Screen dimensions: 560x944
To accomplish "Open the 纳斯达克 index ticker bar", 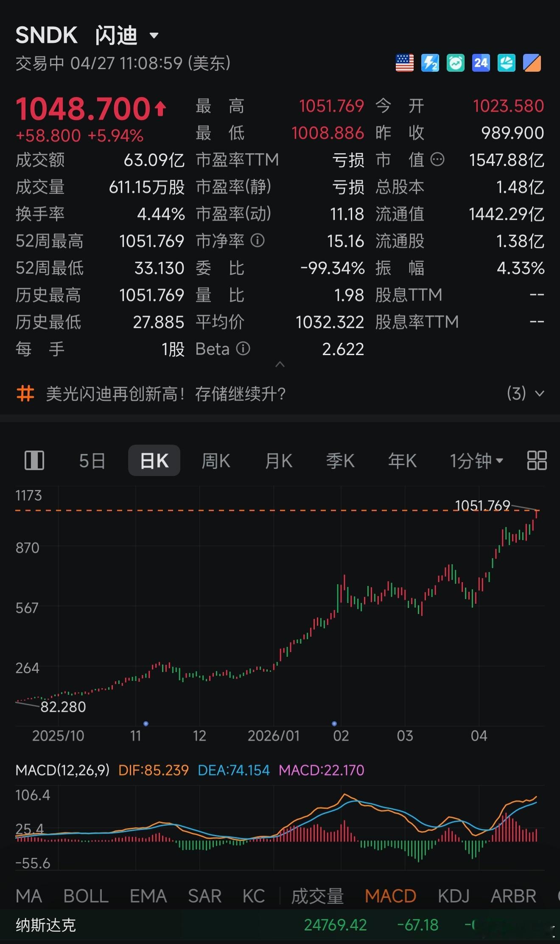I will 280,925.
